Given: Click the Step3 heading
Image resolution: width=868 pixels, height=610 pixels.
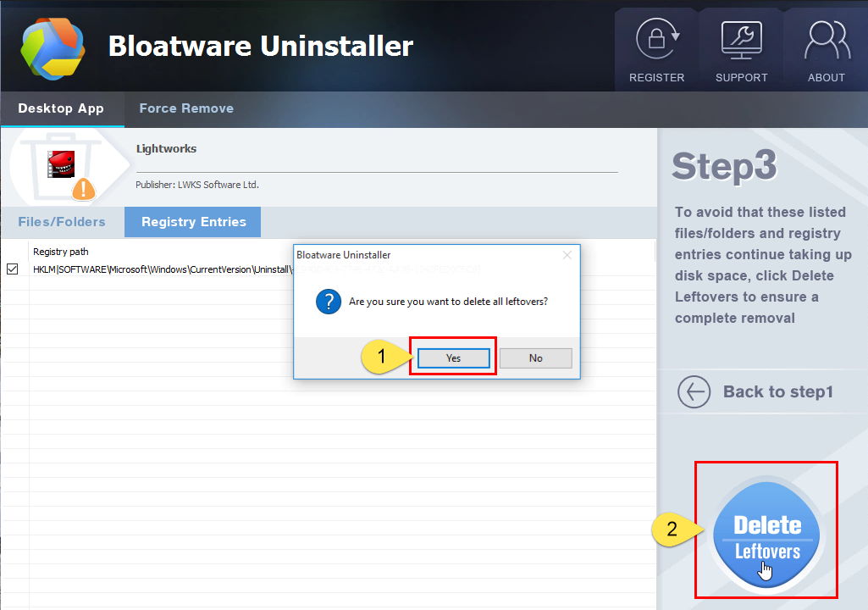Looking at the screenshot, I should (724, 166).
